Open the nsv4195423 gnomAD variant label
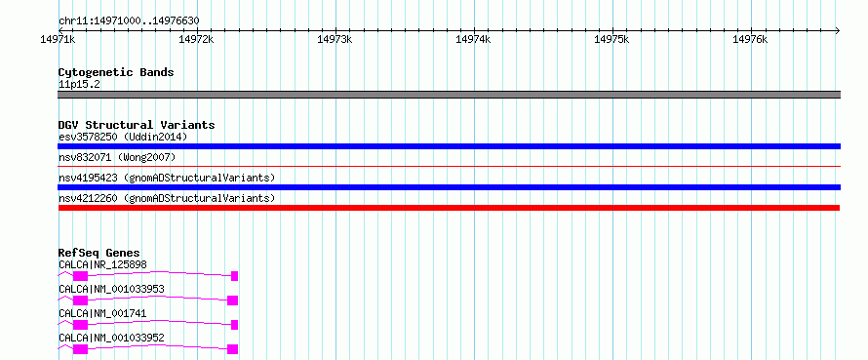Image resolution: width=868 pixels, height=360 pixels. (167, 178)
